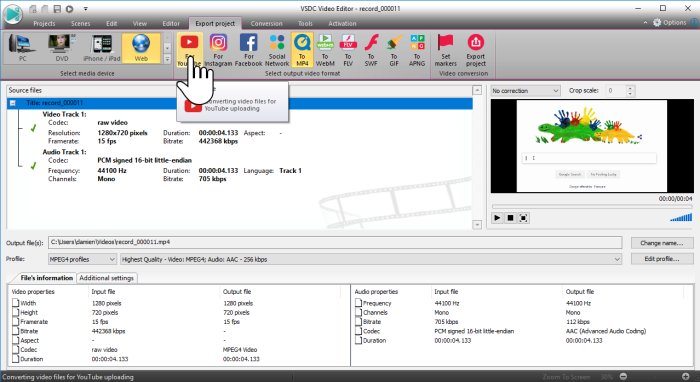
Task: Open the Social Network format option
Action: point(277,50)
